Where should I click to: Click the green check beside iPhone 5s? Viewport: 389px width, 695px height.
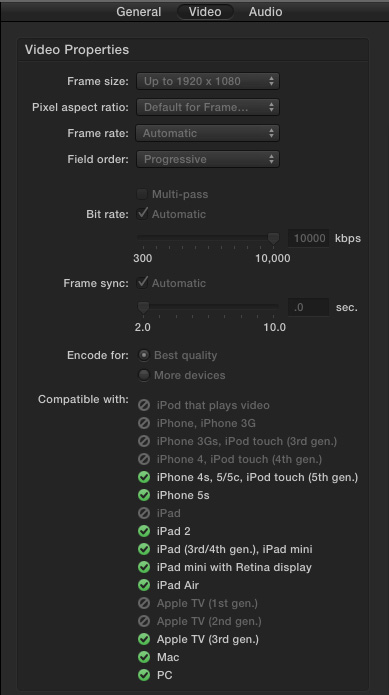(144, 495)
